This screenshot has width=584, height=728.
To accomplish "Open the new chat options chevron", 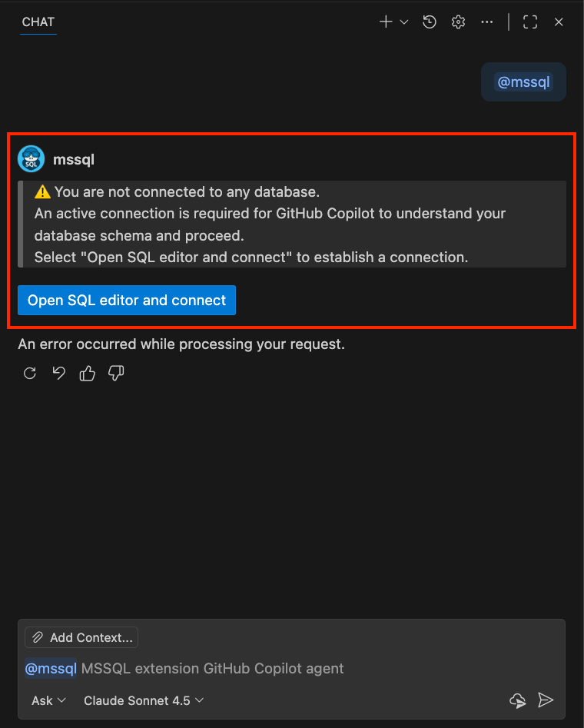I will [403, 22].
